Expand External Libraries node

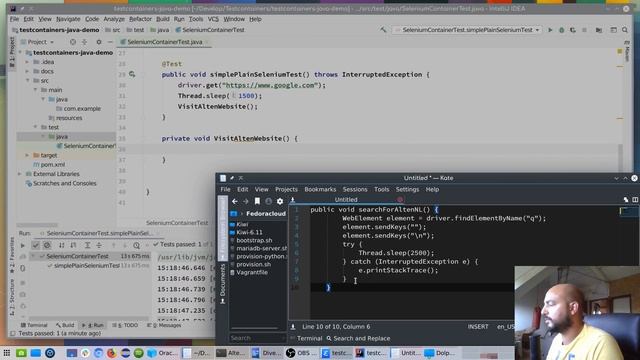click(x=20, y=174)
